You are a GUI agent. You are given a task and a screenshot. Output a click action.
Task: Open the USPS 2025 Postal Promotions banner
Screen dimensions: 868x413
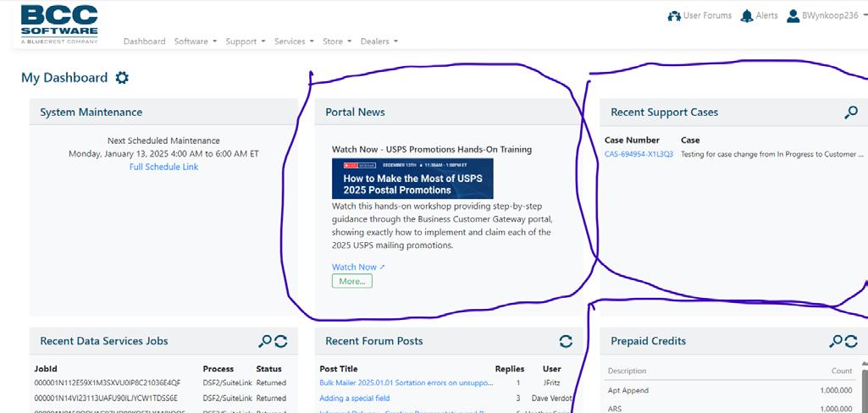[x=412, y=179]
